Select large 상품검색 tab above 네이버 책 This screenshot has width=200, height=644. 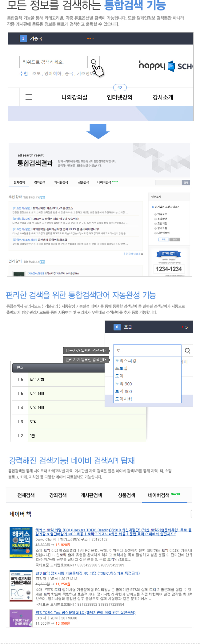click(x=126, y=495)
